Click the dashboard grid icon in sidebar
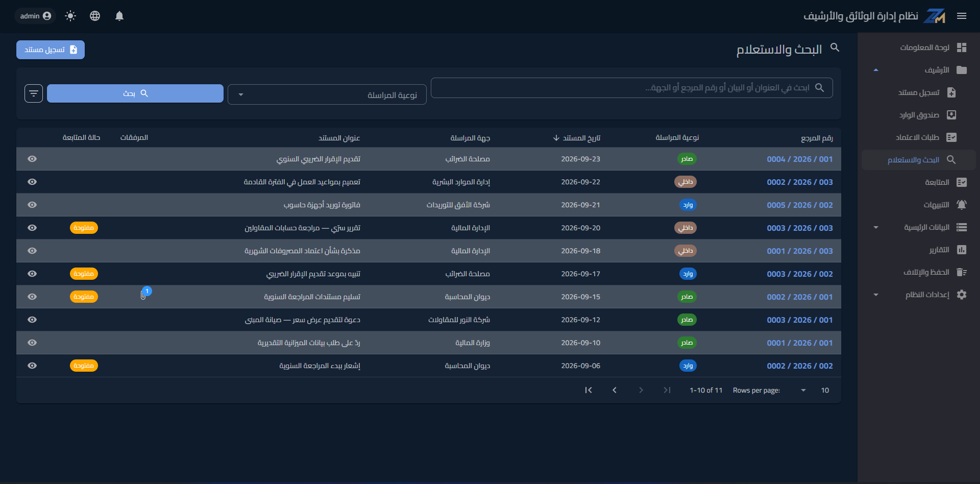The width and height of the screenshot is (980, 484). pos(962,47)
